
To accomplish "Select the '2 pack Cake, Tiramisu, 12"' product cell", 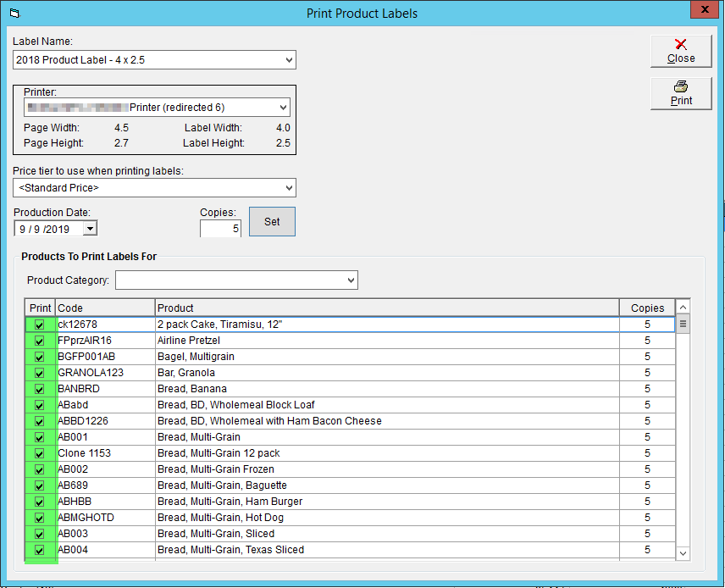I will click(x=387, y=325).
